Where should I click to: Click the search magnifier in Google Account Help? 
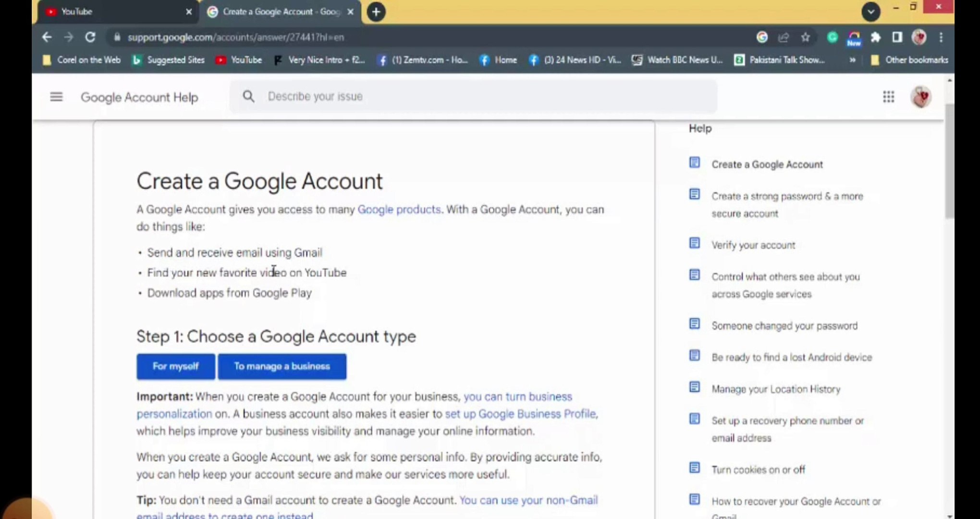pyautogui.click(x=249, y=96)
